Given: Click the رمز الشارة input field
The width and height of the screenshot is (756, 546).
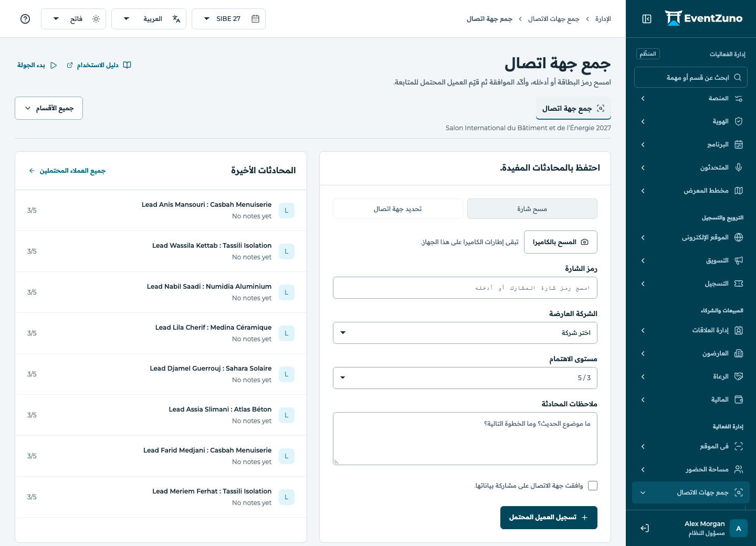Looking at the screenshot, I should click(x=465, y=288).
